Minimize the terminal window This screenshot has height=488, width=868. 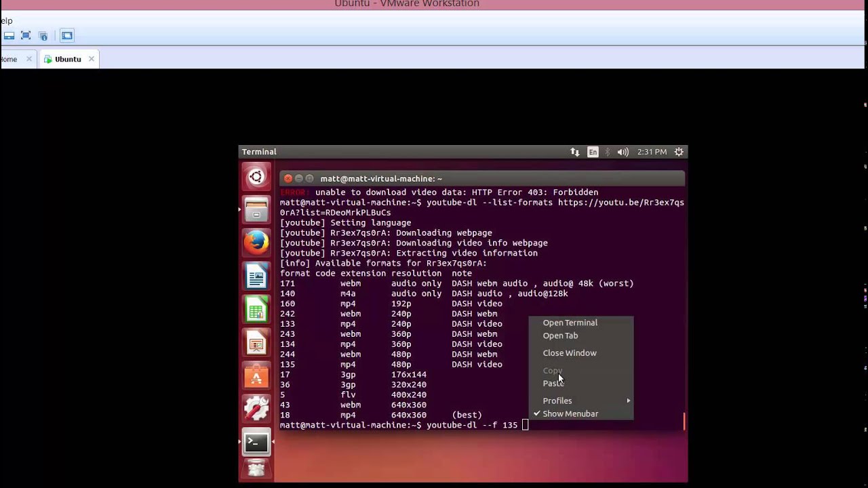tap(299, 178)
